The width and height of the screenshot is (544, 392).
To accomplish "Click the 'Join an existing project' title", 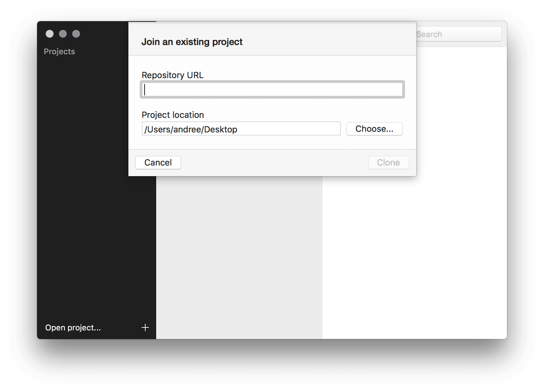I will (192, 42).
